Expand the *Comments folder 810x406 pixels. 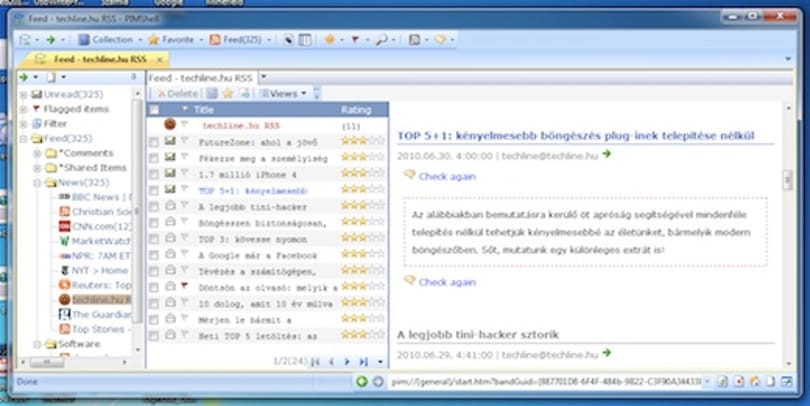point(37,153)
